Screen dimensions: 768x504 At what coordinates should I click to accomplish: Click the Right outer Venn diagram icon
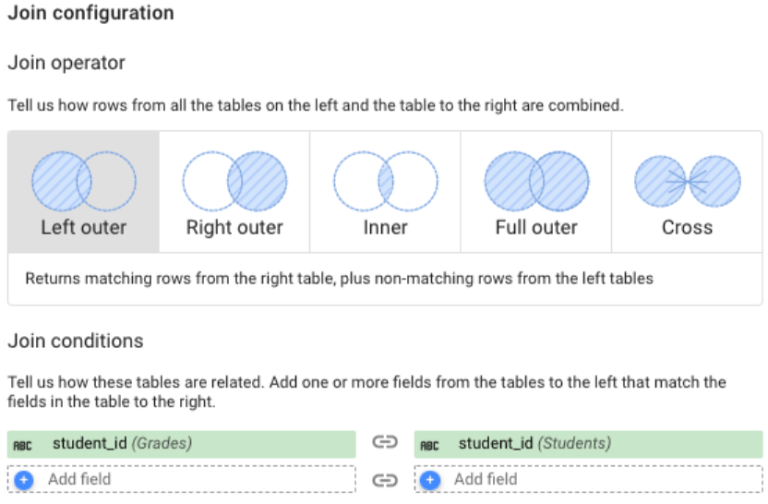(235, 181)
